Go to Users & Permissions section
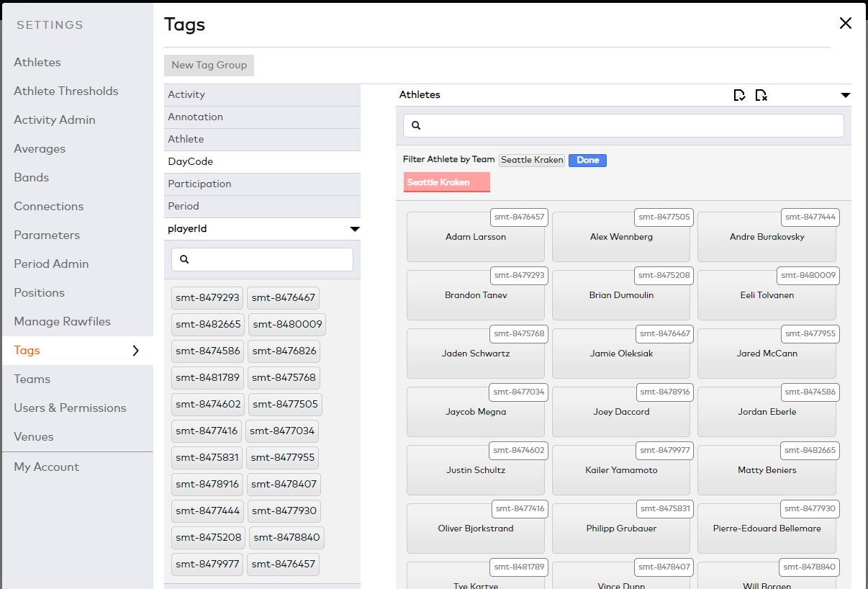Screen dimensions: 868x589 (69, 407)
